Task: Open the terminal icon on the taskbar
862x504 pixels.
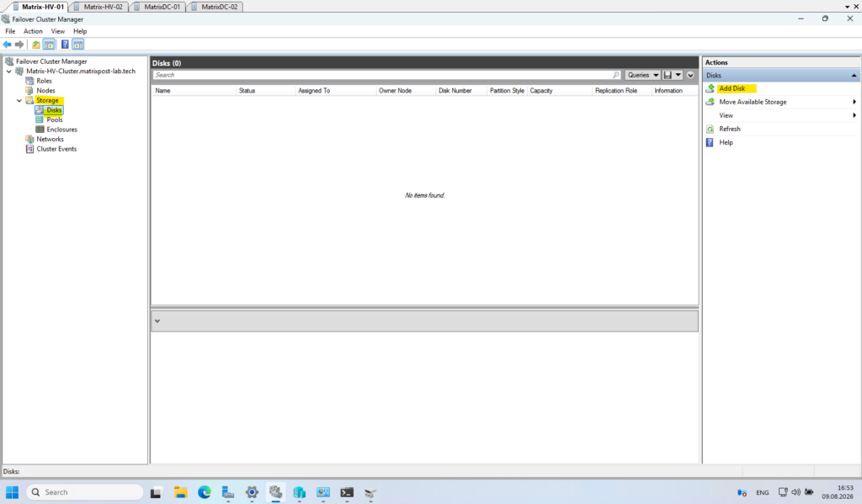Action: pos(347,492)
